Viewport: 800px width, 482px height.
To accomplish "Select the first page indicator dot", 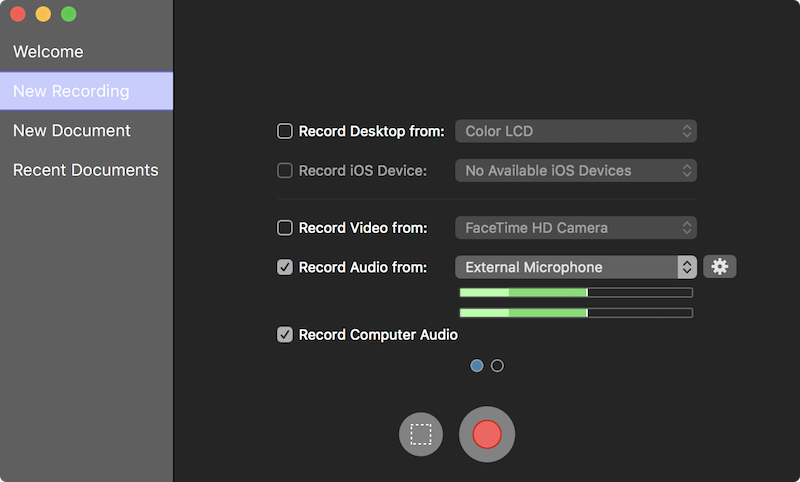I will (477, 366).
